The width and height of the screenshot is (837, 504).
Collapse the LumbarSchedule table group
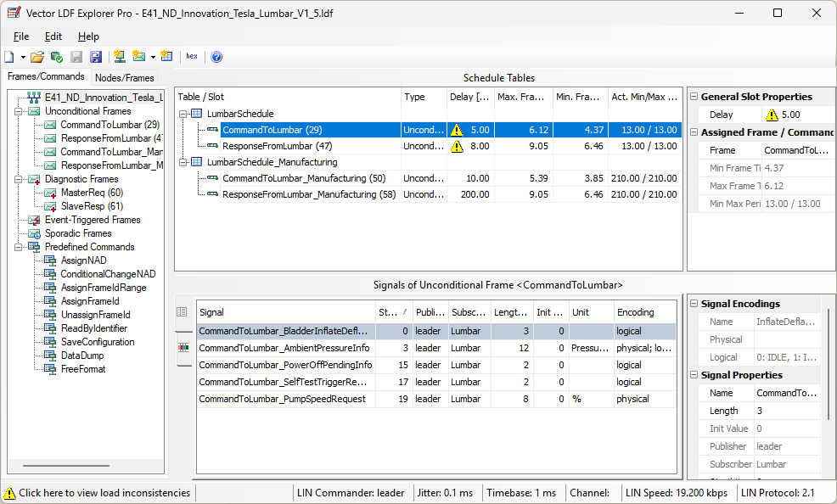[183, 114]
